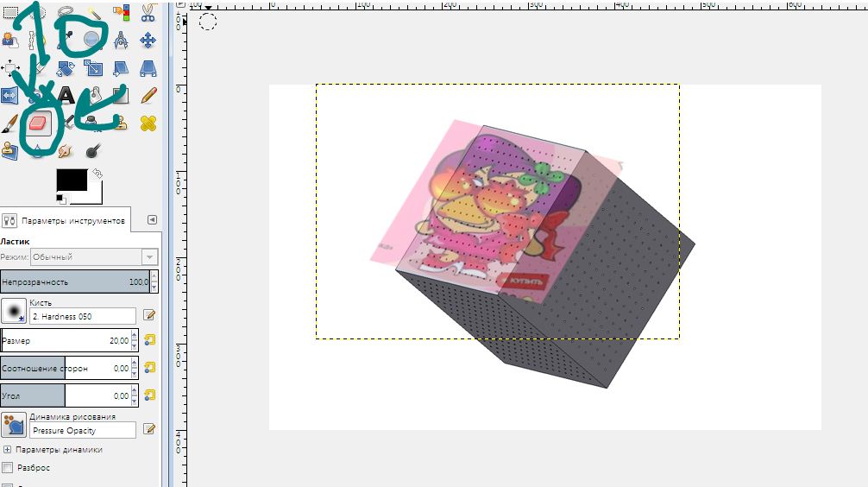Image resolution: width=868 pixels, height=487 pixels.
Task: Open the paint dynamics picker button
Action: [x=13, y=425]
